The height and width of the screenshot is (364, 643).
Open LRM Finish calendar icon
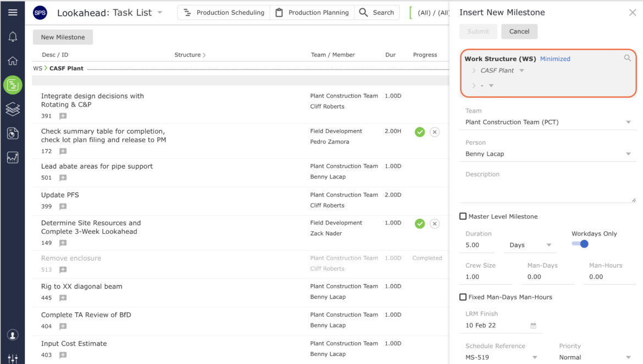(533, 326)
